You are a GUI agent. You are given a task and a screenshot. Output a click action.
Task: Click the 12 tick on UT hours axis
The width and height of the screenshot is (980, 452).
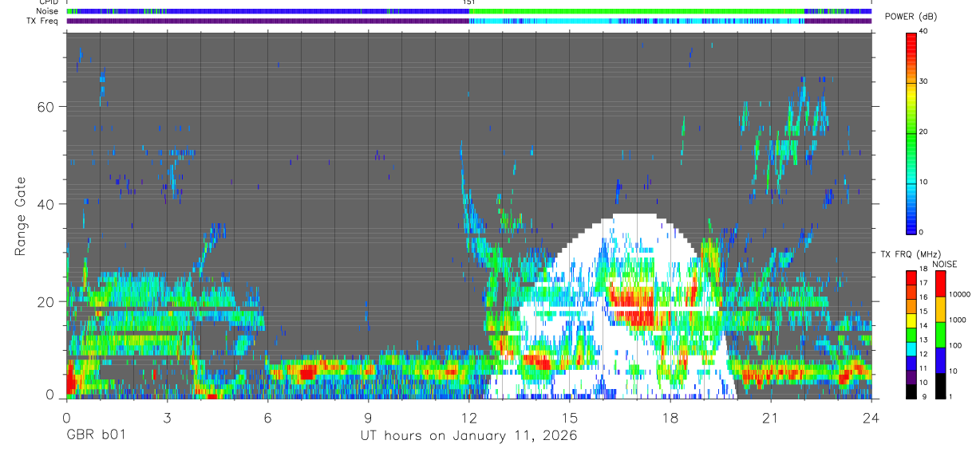(x=468, y=417)
